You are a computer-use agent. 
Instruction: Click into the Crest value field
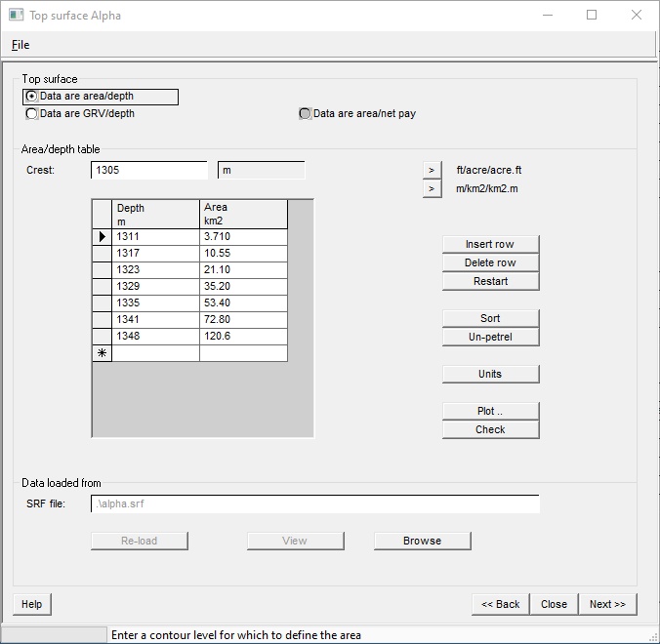point(148,171)
